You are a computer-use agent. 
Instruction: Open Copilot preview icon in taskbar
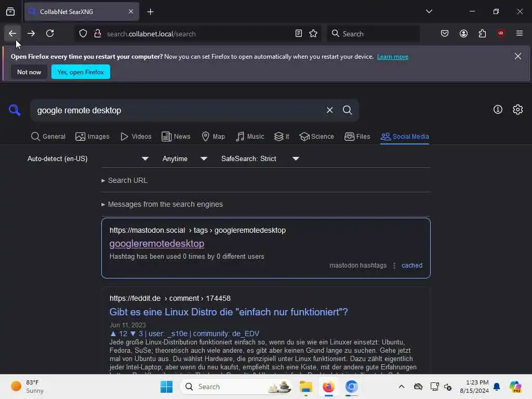pyautogui.click(x=515, y=387)
